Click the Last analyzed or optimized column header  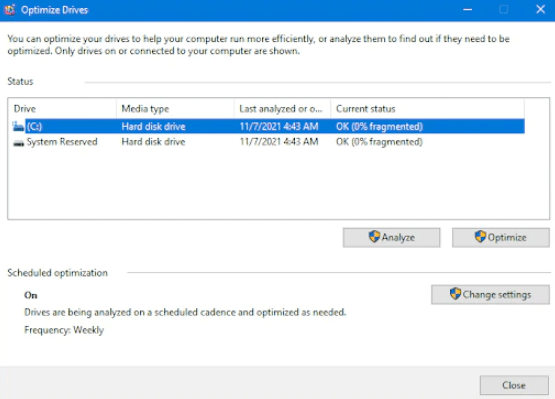[x=282, y=109]
